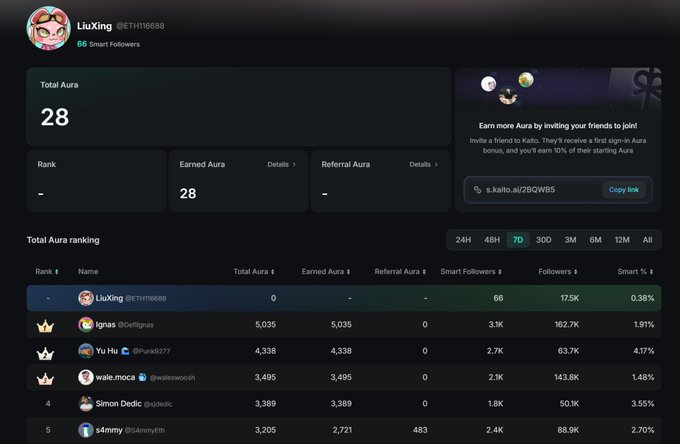Switch ranking period to 12M
680x444 pixels.
[x=622, y=240]
